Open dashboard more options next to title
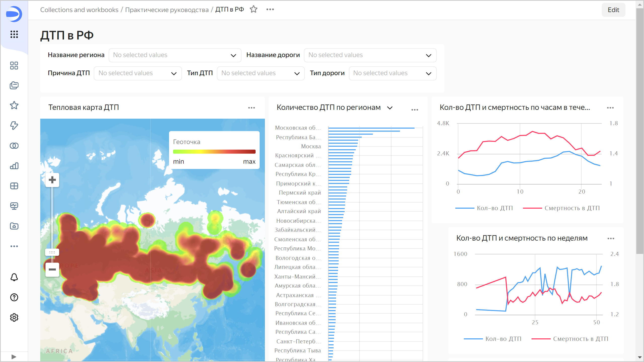 click(x=270, y=9)
